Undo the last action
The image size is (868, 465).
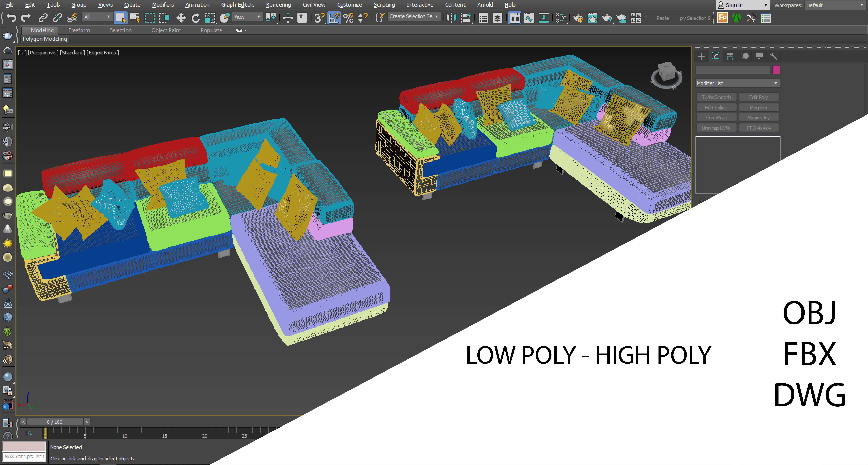11,18
